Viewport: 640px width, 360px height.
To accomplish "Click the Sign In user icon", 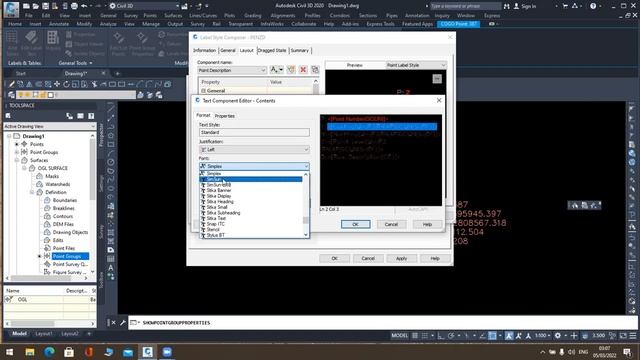I will pos(516,6).
